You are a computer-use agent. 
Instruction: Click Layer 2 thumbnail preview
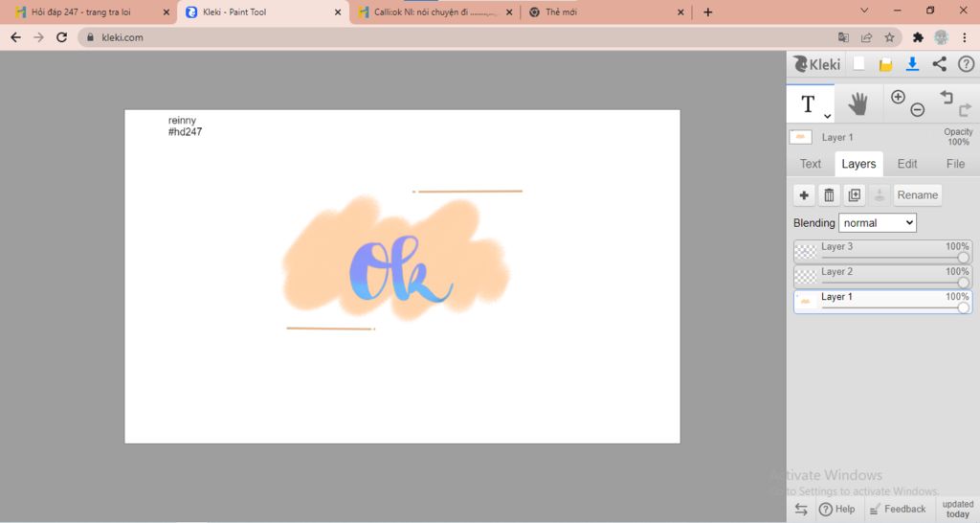click(x=806, y=277)
